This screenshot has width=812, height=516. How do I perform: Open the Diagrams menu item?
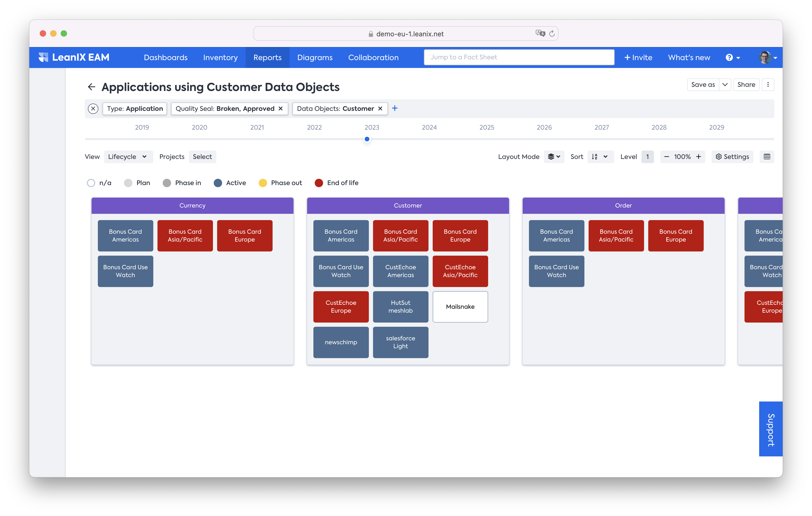pos(315,58)
